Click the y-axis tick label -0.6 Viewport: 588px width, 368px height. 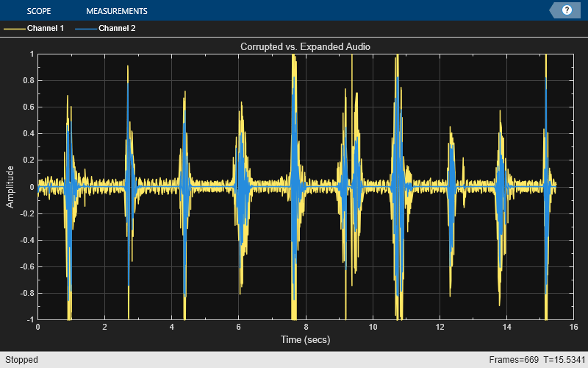coord(27,266)
